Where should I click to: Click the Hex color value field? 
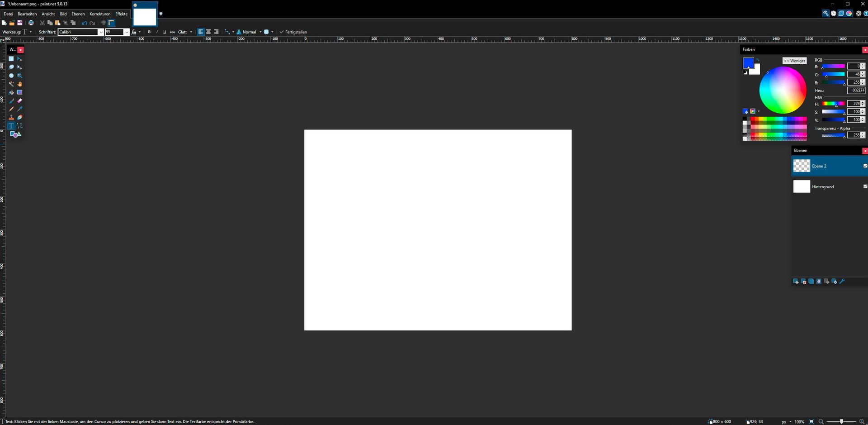[x=855, y=91]
